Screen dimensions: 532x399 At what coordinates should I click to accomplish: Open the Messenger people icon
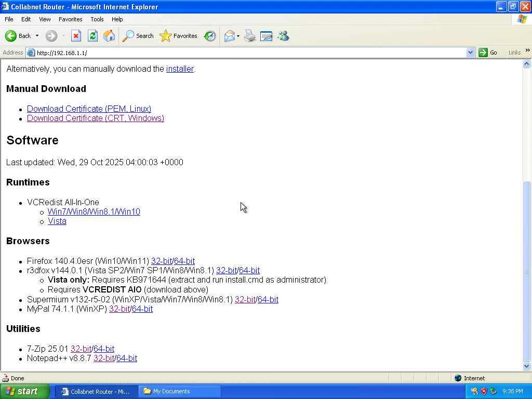tap(283, 36)
